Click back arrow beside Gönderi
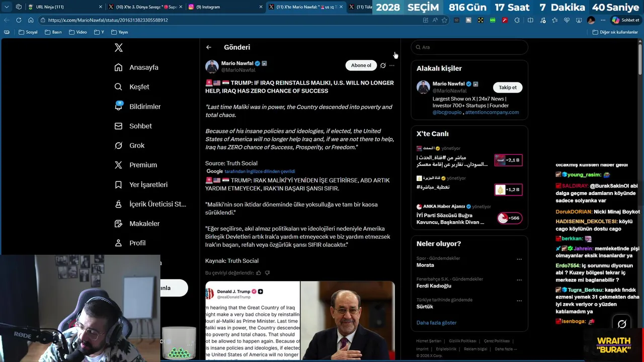644x362 pixels. coord(209,47)
